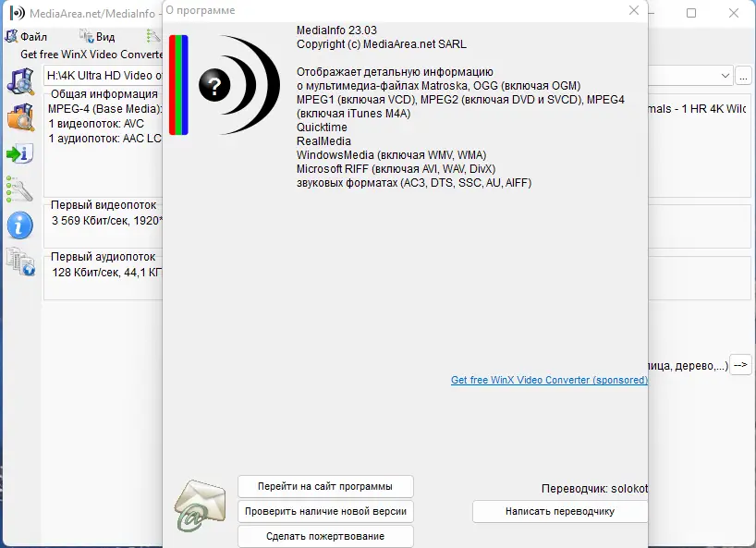Click the --> arrow button in main window
The image size is (756, 548).
pos(740,365)
